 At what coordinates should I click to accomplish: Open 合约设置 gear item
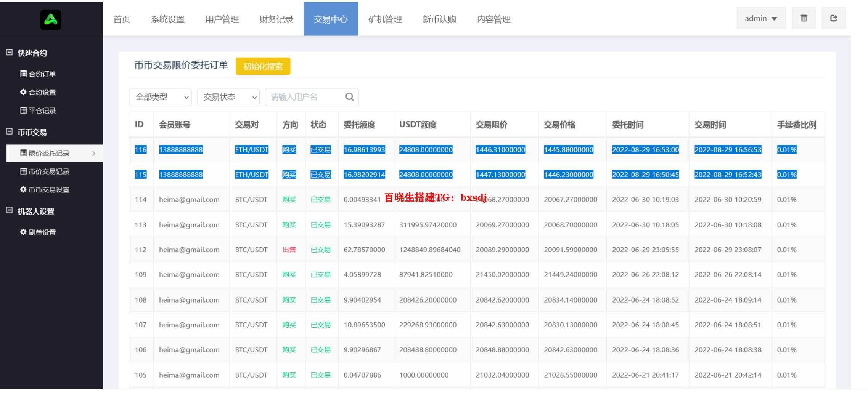(x=38, y=92)
